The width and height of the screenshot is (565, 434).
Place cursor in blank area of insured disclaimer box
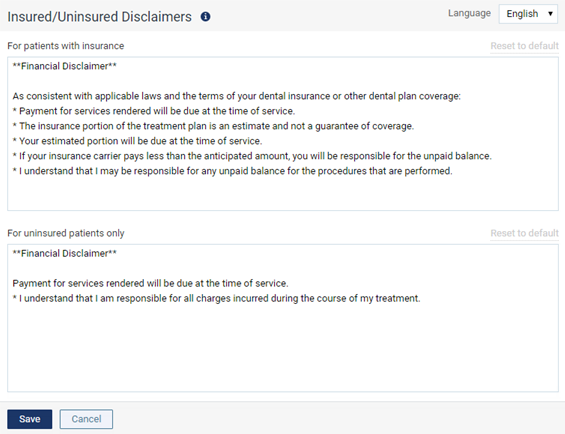click(283, 193)
